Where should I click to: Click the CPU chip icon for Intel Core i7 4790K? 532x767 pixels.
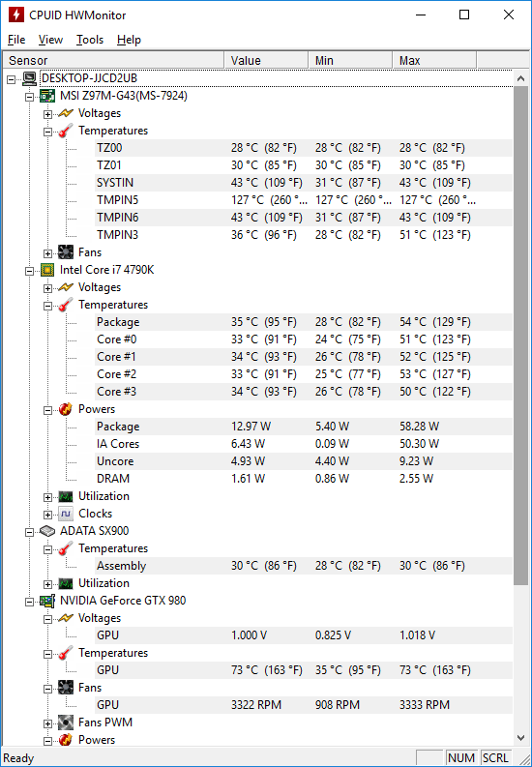[47, 270]
